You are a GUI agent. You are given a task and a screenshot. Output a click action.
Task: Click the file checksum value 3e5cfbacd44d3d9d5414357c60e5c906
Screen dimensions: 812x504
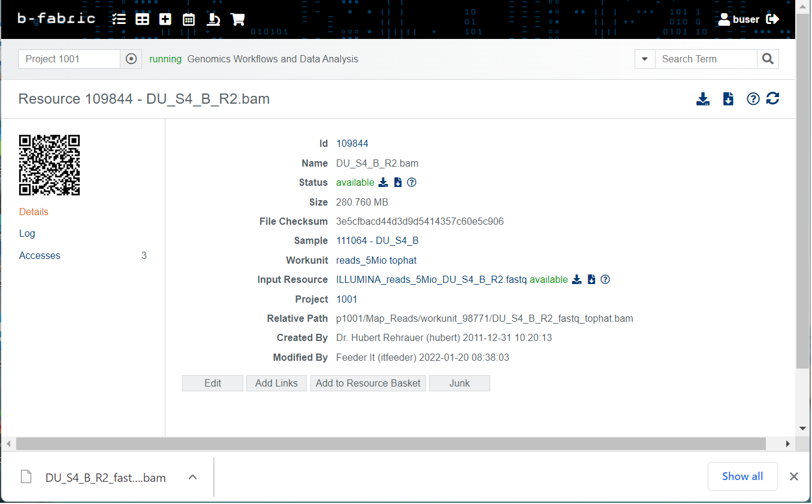[420, 221]
